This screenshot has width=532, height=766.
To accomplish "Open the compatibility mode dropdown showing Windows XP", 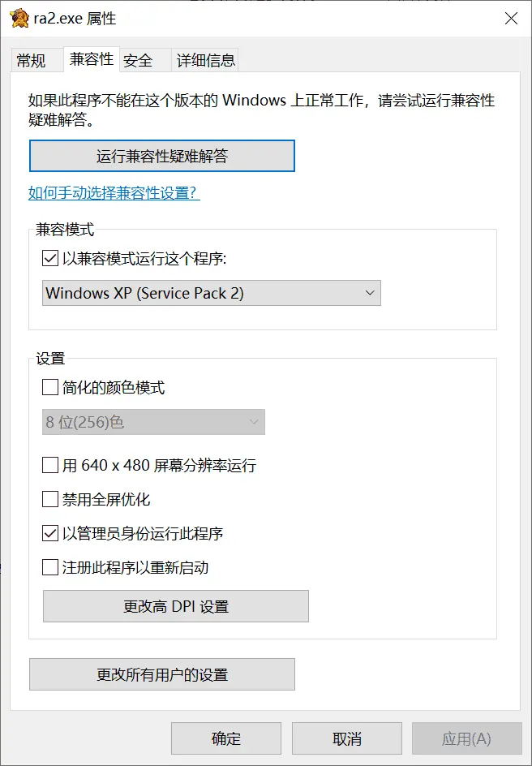I will point(212,293).
